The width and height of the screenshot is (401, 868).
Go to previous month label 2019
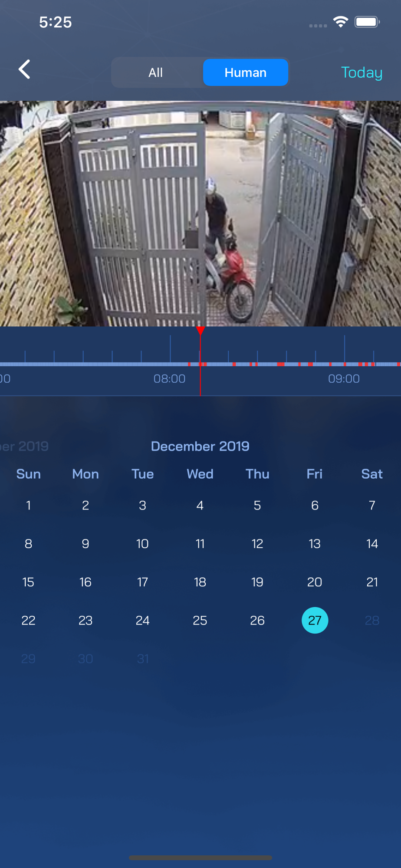click(24, 446)
